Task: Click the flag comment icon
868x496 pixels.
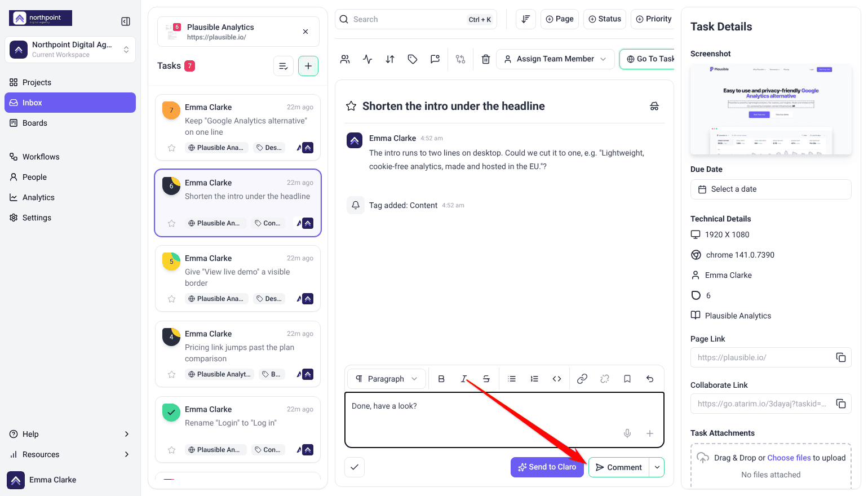Action: 435,59
